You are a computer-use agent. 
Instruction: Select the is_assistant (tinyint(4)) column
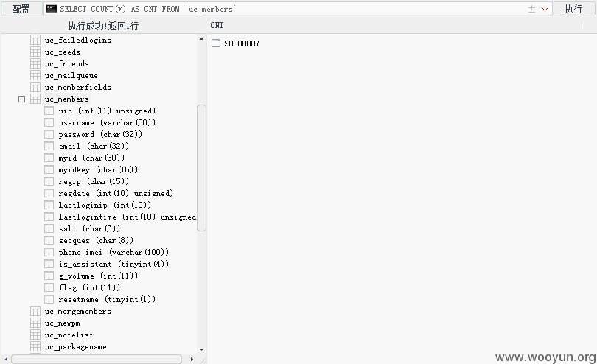(x=114, y=265)
